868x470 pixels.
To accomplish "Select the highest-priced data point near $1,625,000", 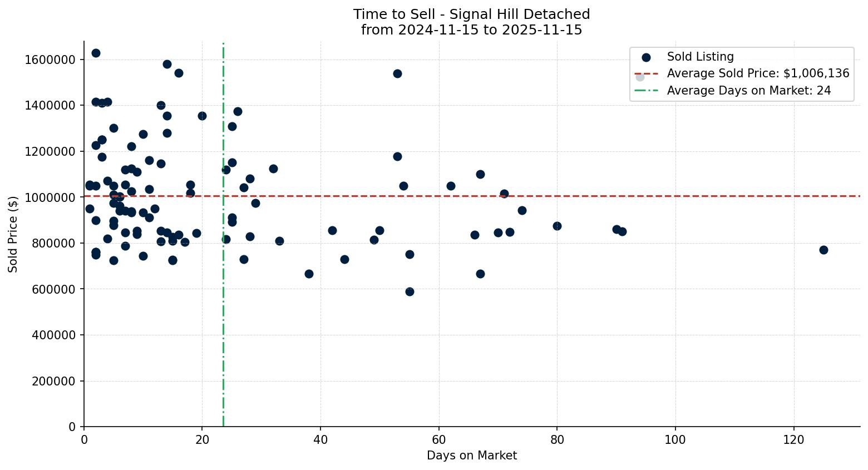I will pyautogui.click(x=95, y=52).
